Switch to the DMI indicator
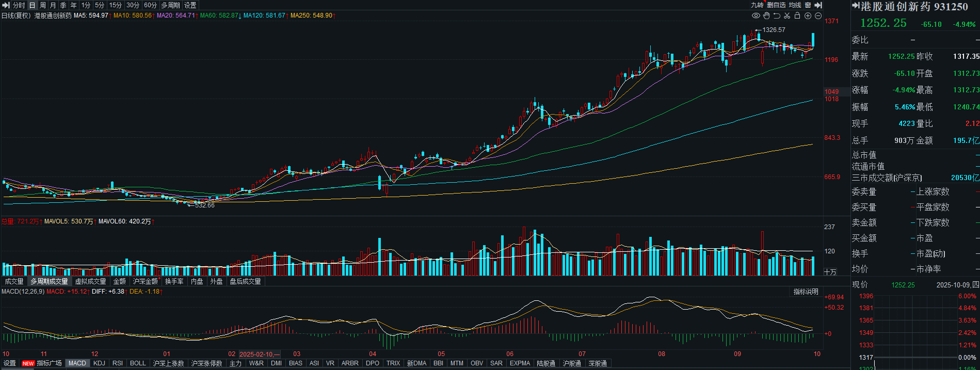 tap(276, 363)
